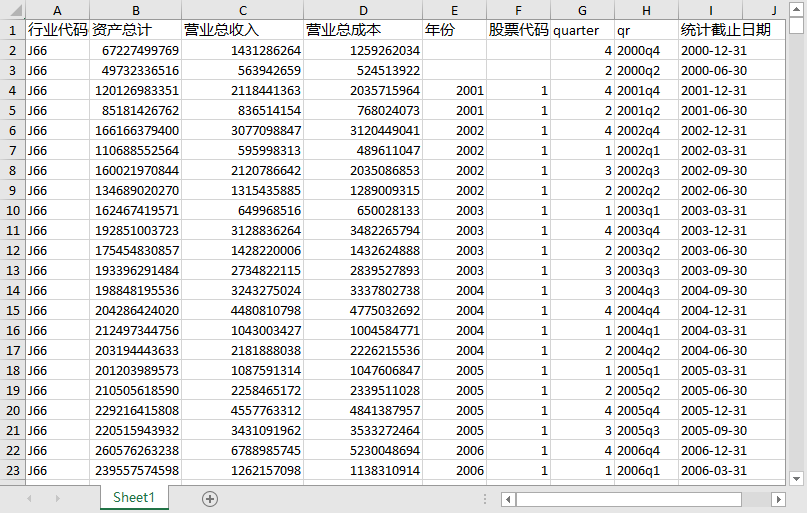Viewport: 807px width, 513px height.
Task: Click the 行业代码 header cell
Action: (x=57, y=30)
